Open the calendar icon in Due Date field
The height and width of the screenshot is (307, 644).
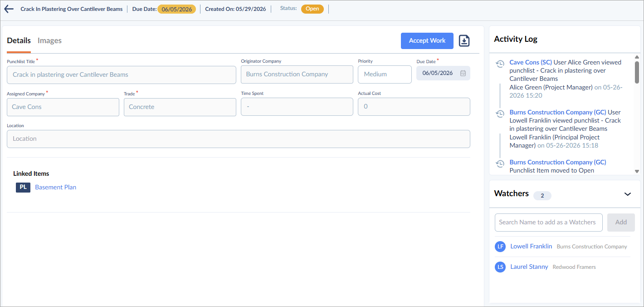click(463, 73)
